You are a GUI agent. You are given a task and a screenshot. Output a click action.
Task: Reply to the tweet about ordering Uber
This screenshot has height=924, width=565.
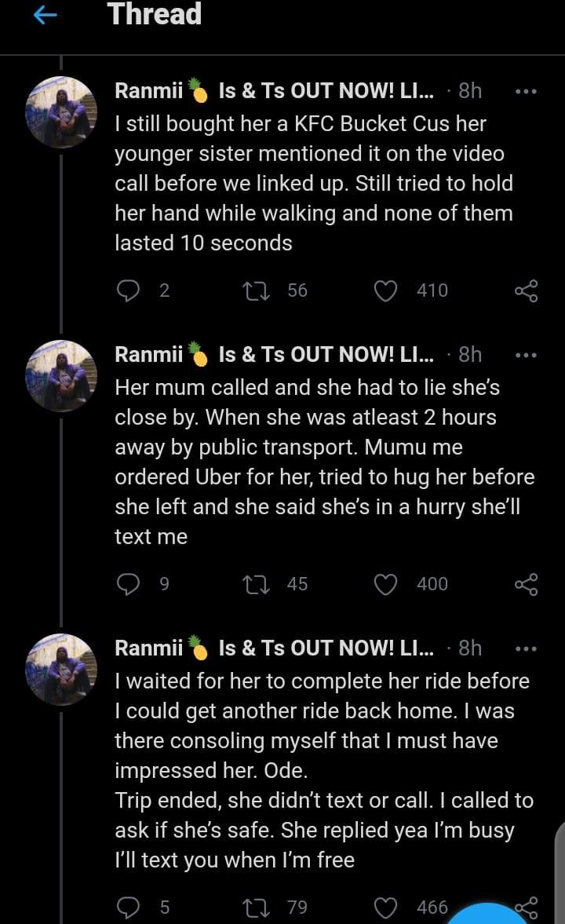click(128, 584)
